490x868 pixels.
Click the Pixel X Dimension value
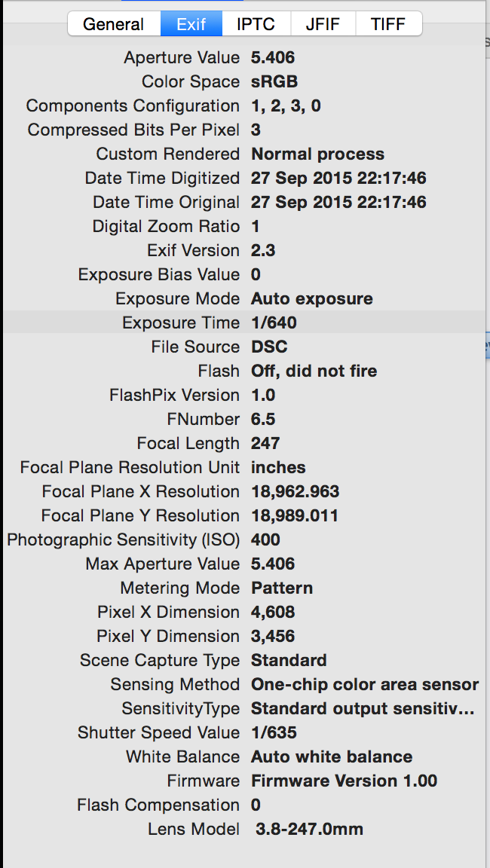coord(273,612)
